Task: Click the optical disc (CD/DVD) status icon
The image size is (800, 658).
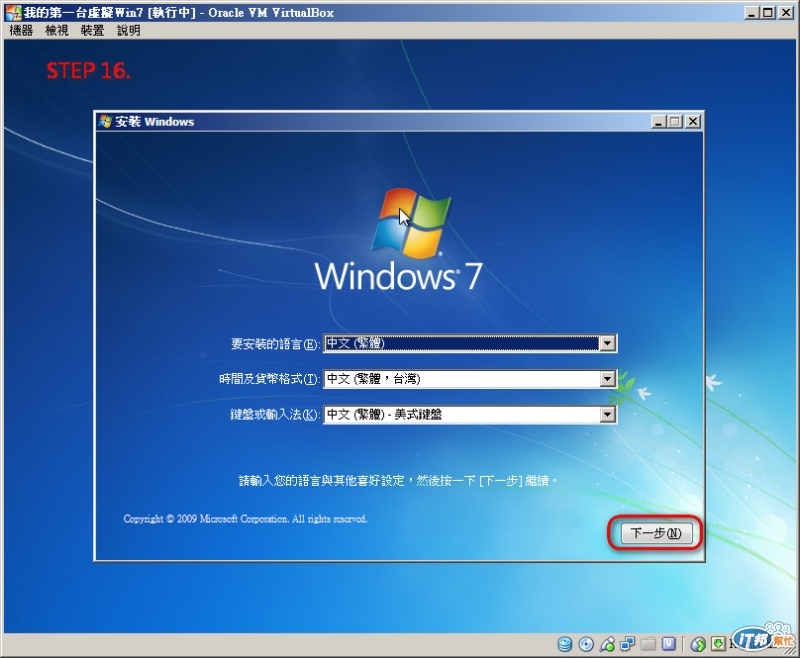Action: [x=586, y=644]
